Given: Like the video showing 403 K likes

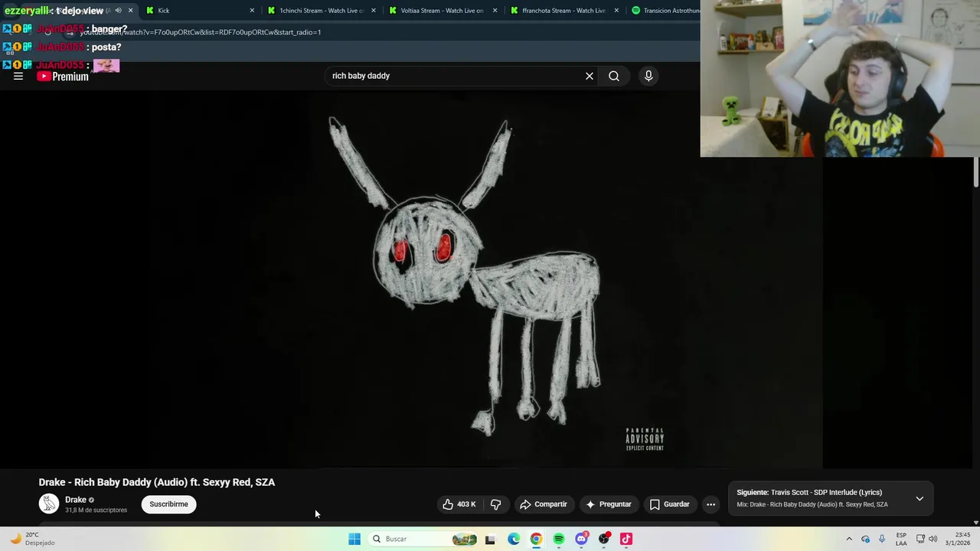Looking at the screenshot, I should tap(459, 504).
